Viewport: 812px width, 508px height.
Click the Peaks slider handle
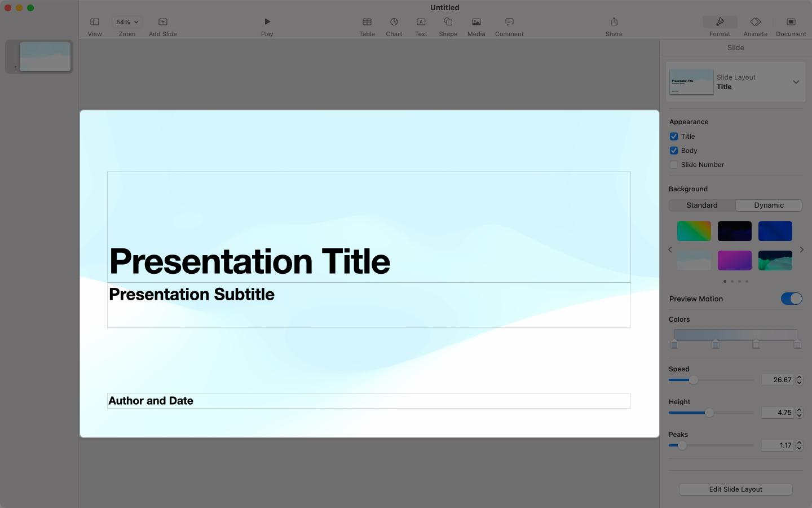(682, 445)
